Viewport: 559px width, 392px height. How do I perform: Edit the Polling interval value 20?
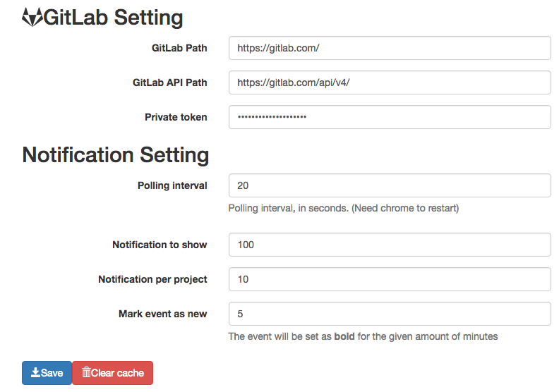point(390,185)
